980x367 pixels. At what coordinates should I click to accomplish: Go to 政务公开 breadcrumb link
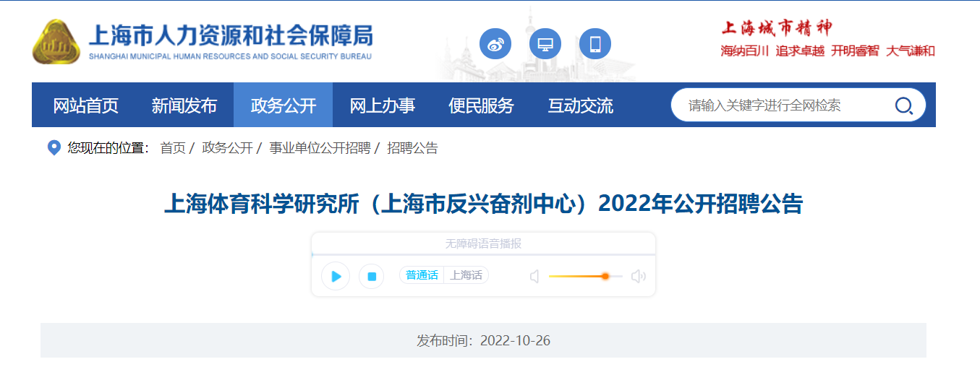[x=227, y=148]
